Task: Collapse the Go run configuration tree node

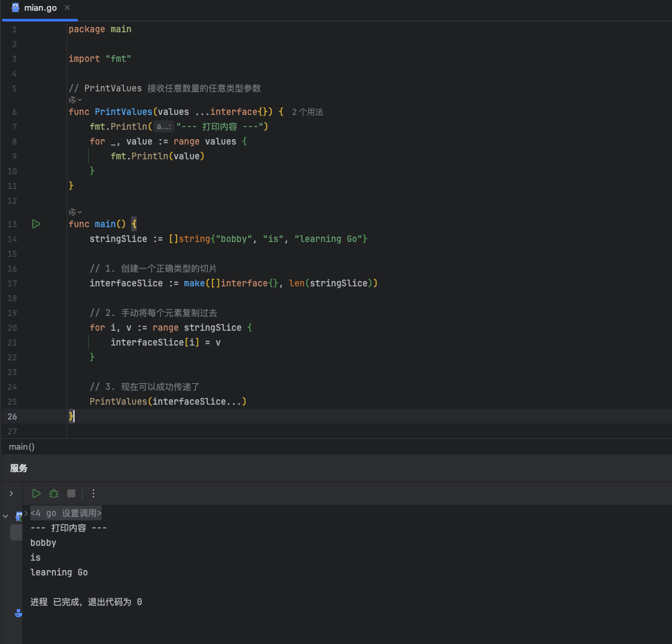Action: (5, 516)
